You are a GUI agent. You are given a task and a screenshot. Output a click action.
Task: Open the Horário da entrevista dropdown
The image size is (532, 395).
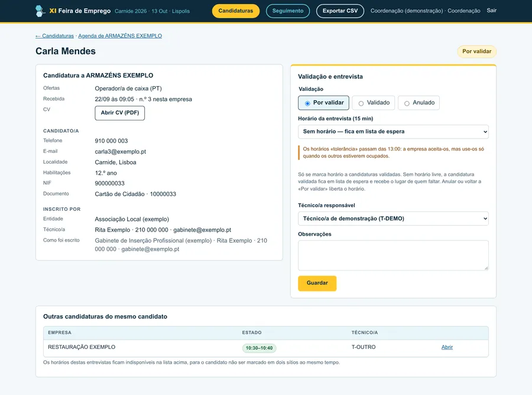click(393, 132)
